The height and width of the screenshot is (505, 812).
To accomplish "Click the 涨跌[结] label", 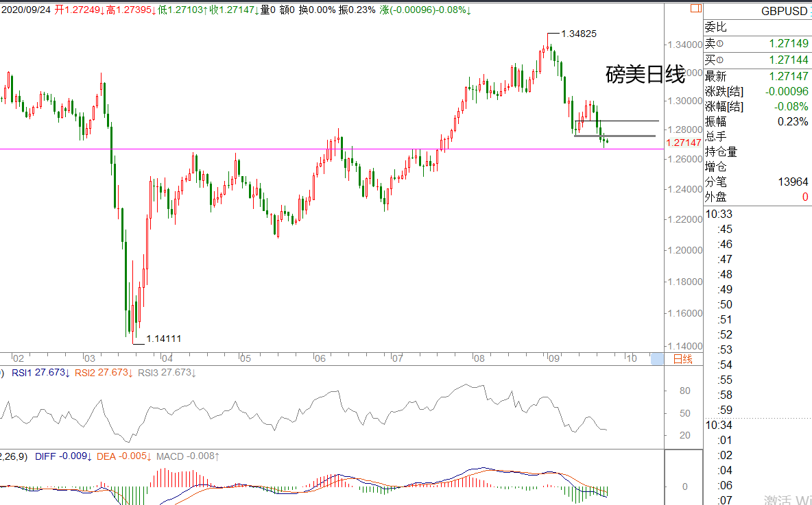I will tap(724, 92).
